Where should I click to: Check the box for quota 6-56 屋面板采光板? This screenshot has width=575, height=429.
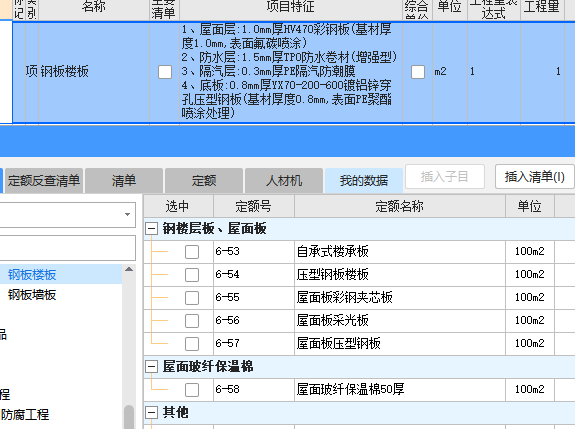(x=192, y=321)
